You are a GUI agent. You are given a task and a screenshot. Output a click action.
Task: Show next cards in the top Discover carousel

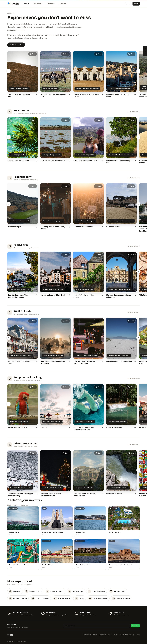[x=139, y=71]
